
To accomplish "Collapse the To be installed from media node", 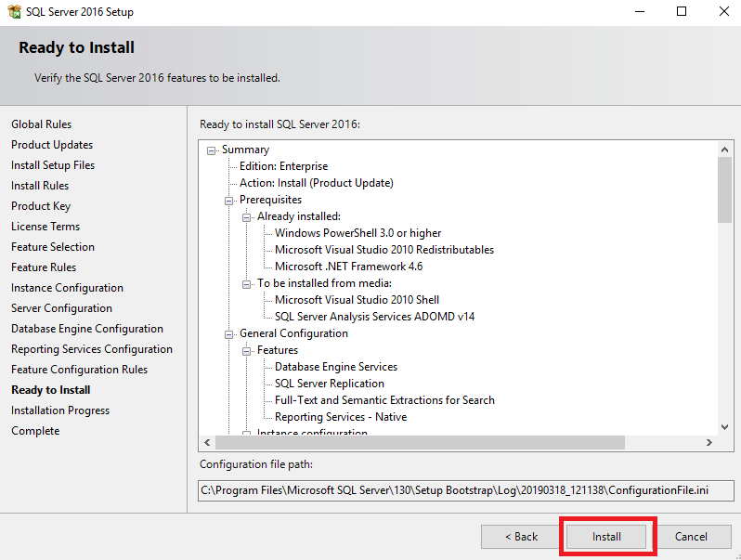I will [x=246, y=284].
